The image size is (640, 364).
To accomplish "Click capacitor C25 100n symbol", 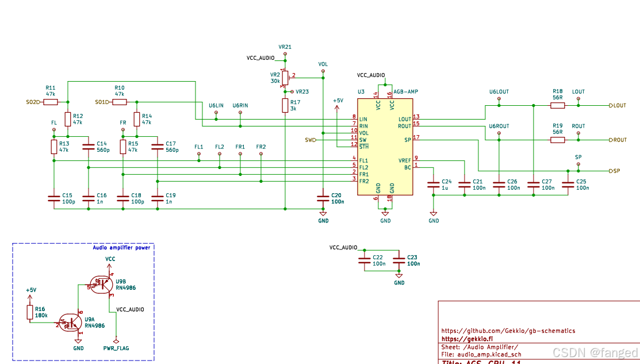I will tap(568, 185).
